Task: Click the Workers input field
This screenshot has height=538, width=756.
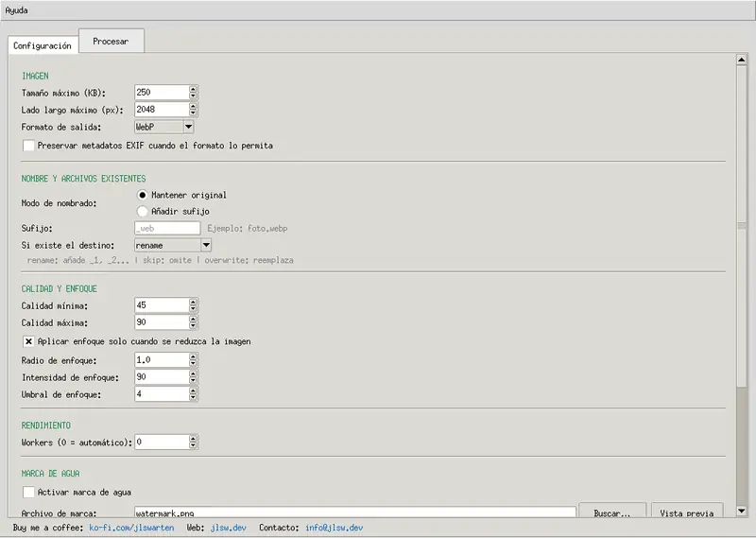Action: [161, 442]
